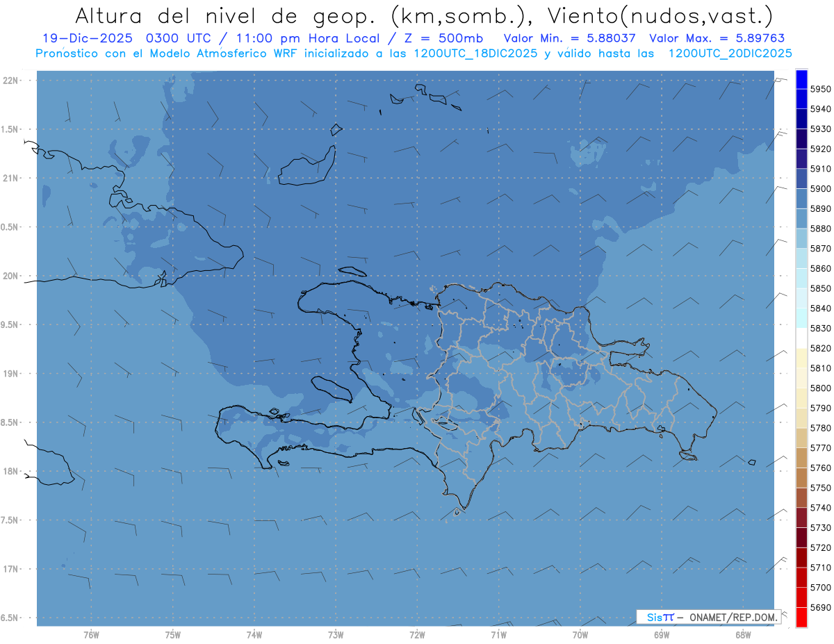Click the 72W longitude axis label
Viewport: 834px width, 644px height.
tap(417, 634)
